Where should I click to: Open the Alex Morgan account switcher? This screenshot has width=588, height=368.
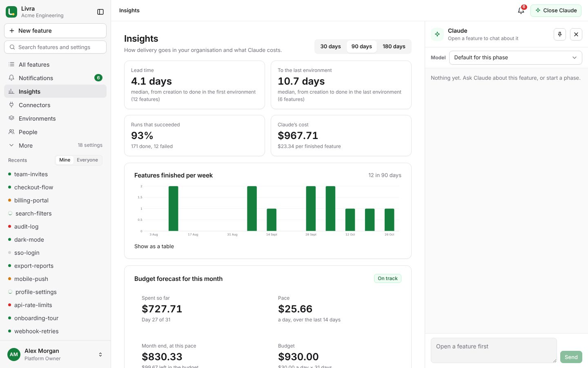click(55, 355)
